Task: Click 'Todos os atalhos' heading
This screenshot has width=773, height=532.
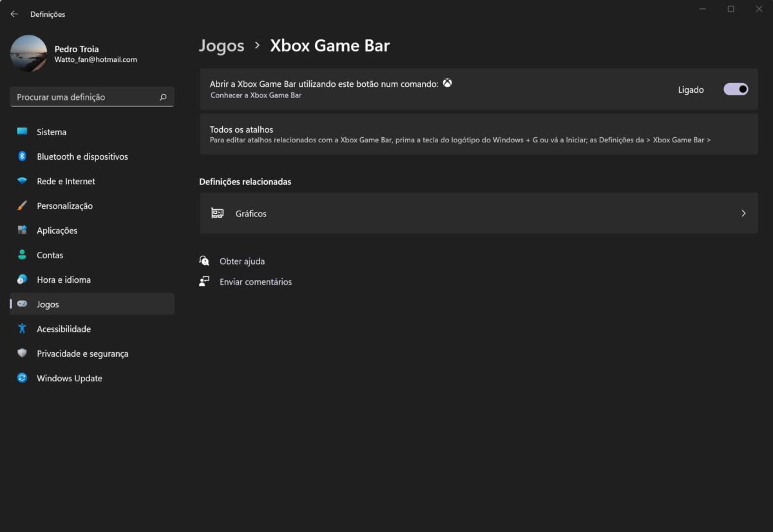Action: (242, 129)
